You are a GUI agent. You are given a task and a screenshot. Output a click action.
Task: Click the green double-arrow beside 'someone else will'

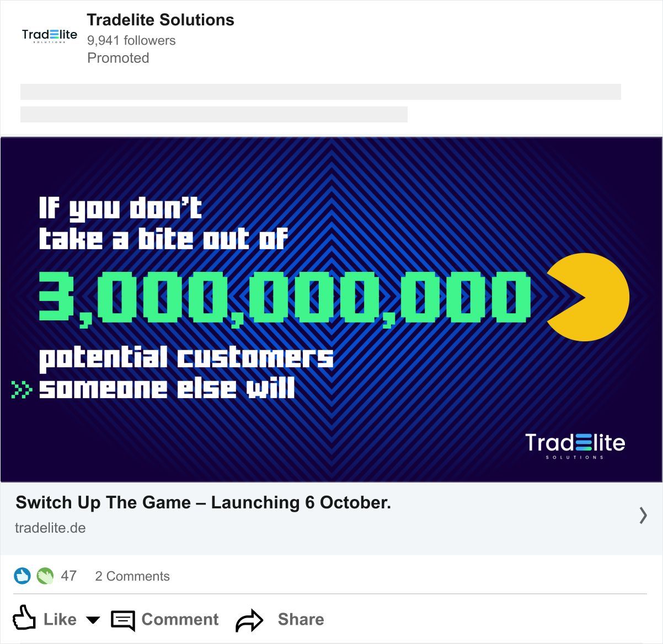tap(22, 389)
